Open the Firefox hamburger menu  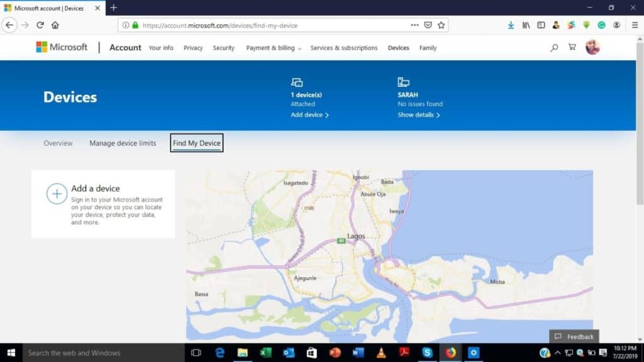tap(635, 25)
